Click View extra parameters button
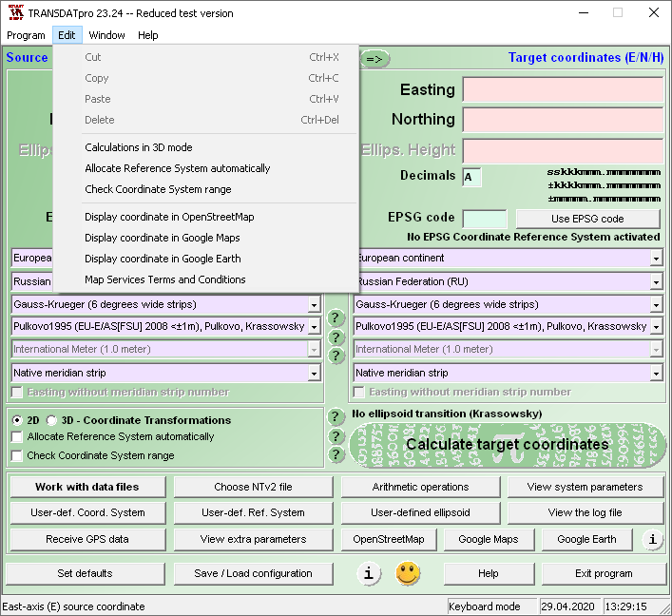Screen dimensions: 672x616 253,539
